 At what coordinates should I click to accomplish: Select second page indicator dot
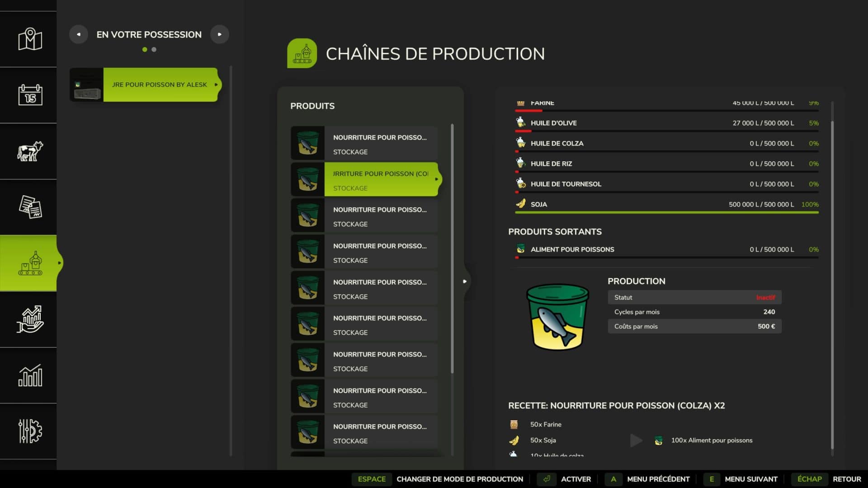[x=154, y=50]
